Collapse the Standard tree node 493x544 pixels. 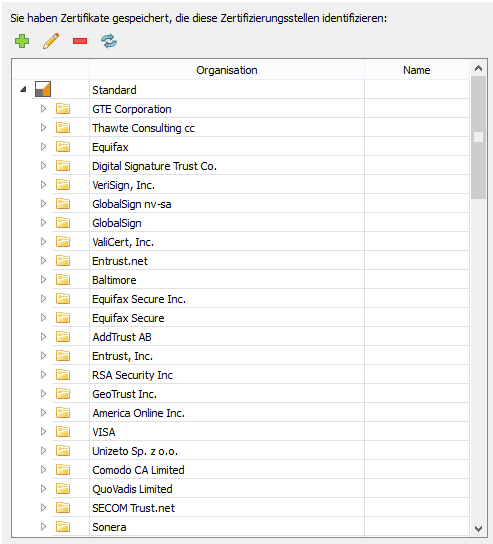[23, 90]
